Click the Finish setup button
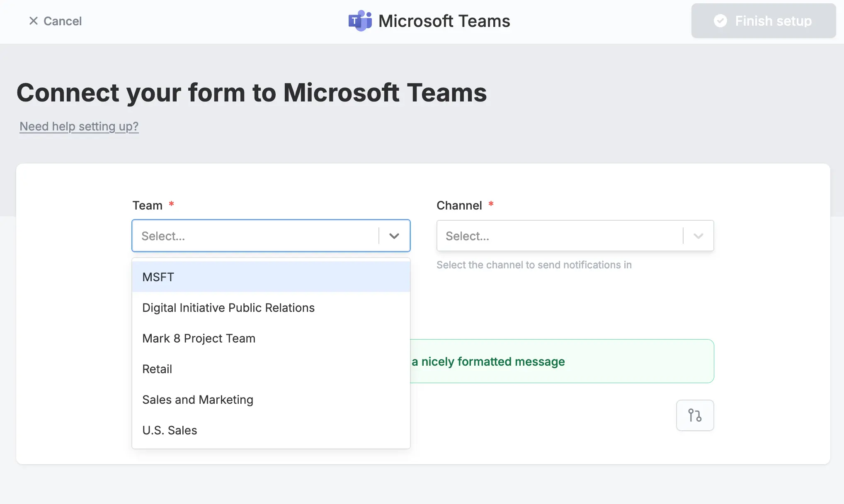The width and height of the screenshot is (844, 504). (x=763, y=21)
